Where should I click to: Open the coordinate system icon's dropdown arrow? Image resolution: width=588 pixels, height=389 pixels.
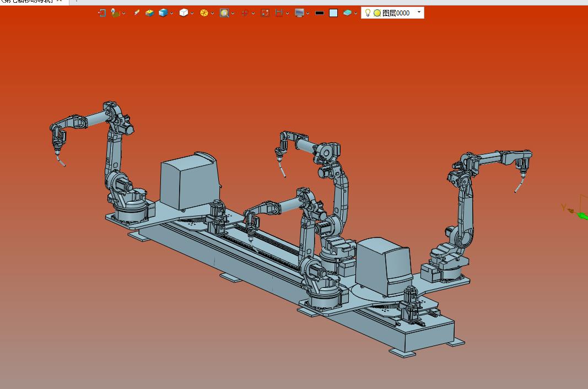pos(124,13)
